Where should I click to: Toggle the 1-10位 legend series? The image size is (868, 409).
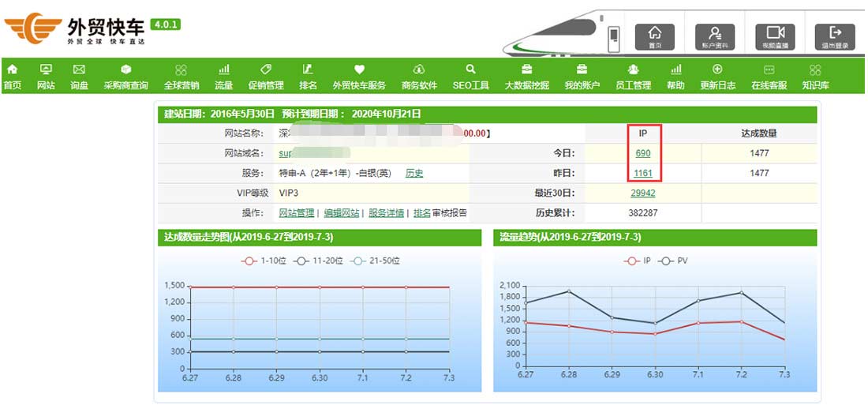point(264,261)
